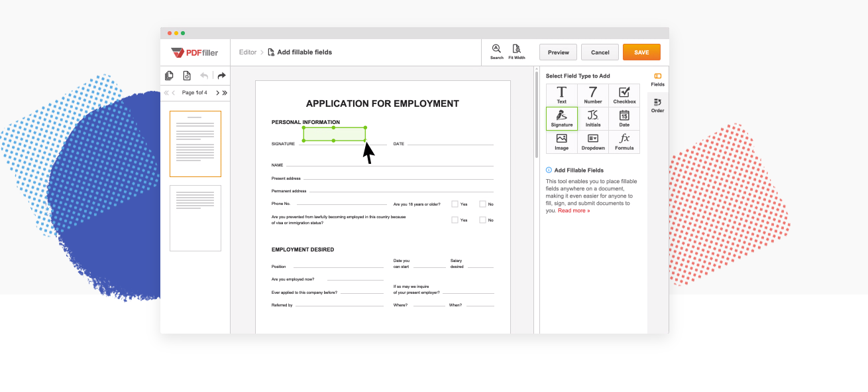Select the Number field type

point(593,96)
